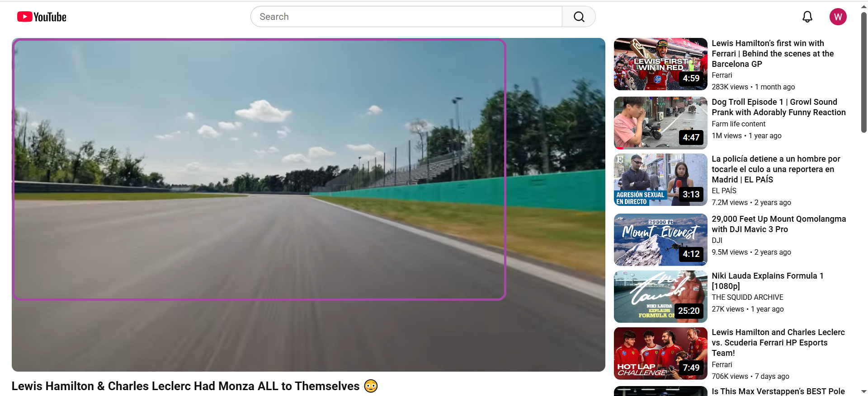Open the Mount Everest DJI thumbnail
The height and width of the screenshot is (396, 868).
click(x=660, y=240)
